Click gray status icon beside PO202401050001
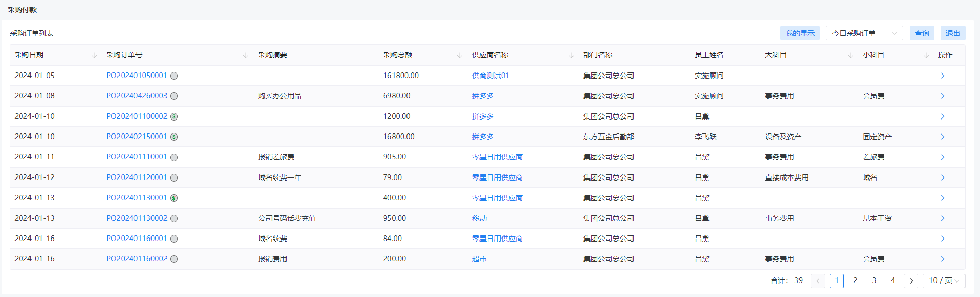Image resolution: width=980 pixels, height=297 pixels. click(174, 76)
